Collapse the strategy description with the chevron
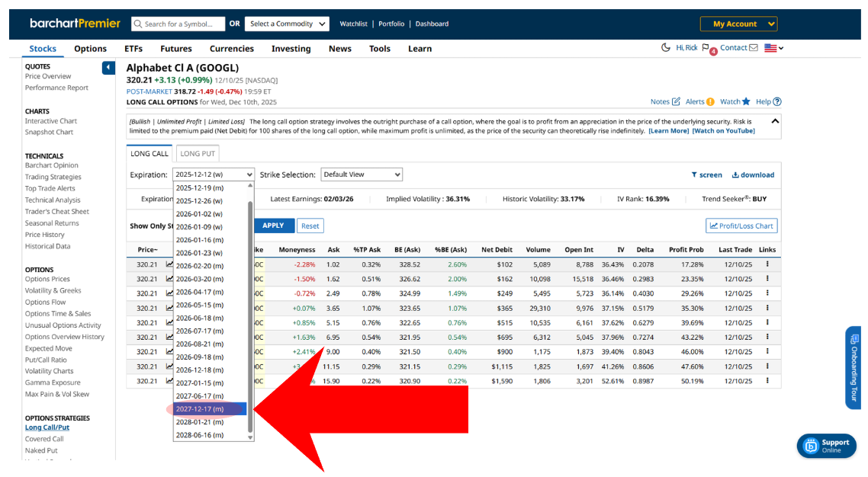This screenshot has height=477, width=868. click(775, 121)
